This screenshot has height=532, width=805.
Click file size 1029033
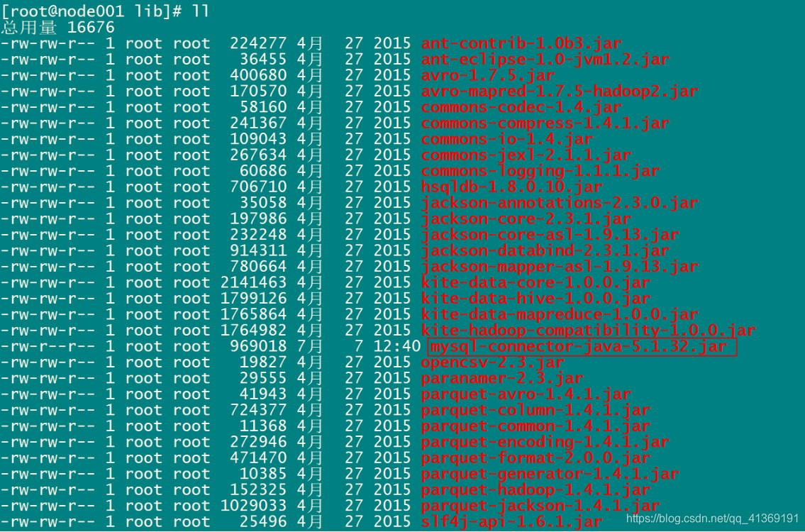(254, 506)
